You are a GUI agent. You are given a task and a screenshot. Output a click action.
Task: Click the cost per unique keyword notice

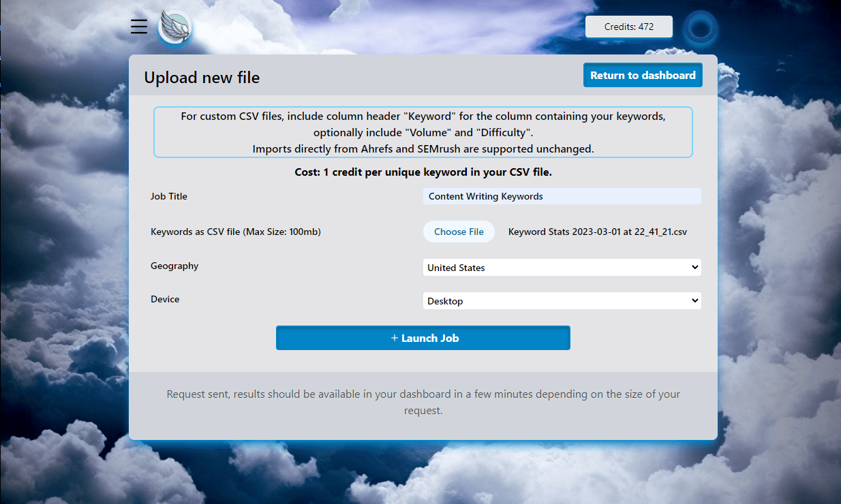point(423,172)
